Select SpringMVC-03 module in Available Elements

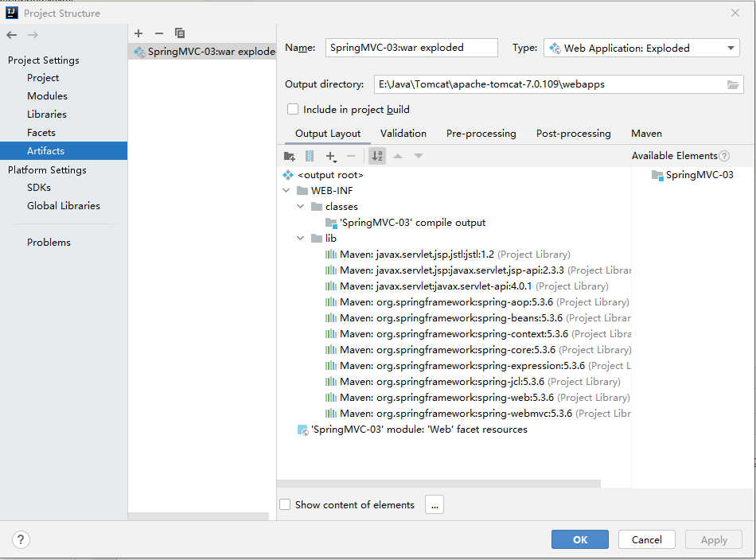[692, 175]
